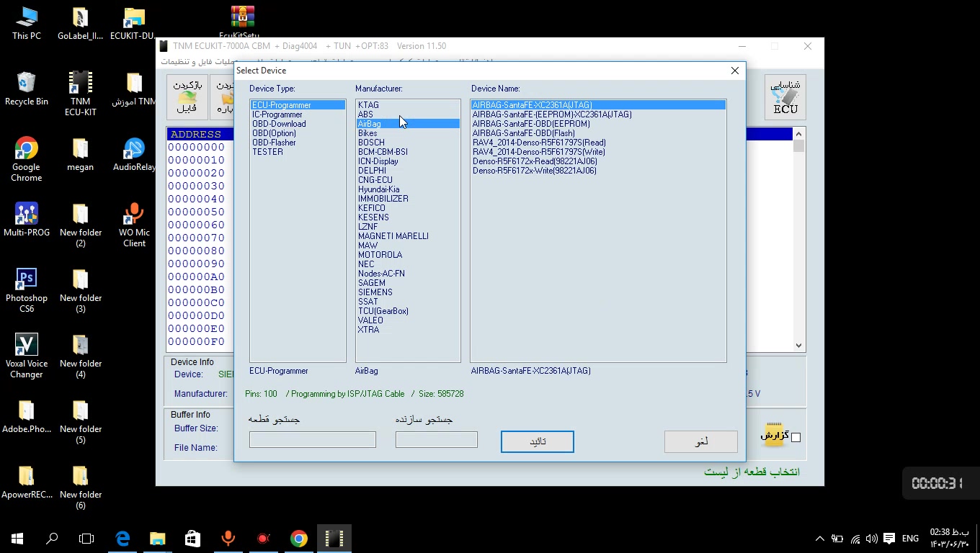Open Microsoft Edge from taskbar
Viewport: 980px width, 553px height.
122,538
